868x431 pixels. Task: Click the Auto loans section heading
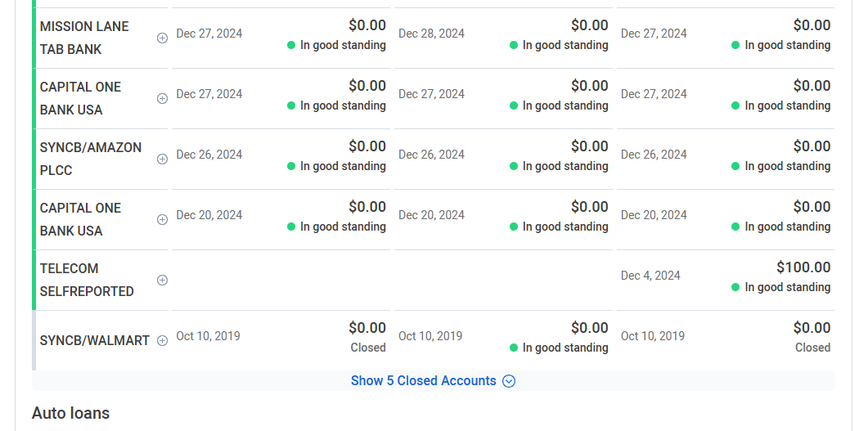71,413
